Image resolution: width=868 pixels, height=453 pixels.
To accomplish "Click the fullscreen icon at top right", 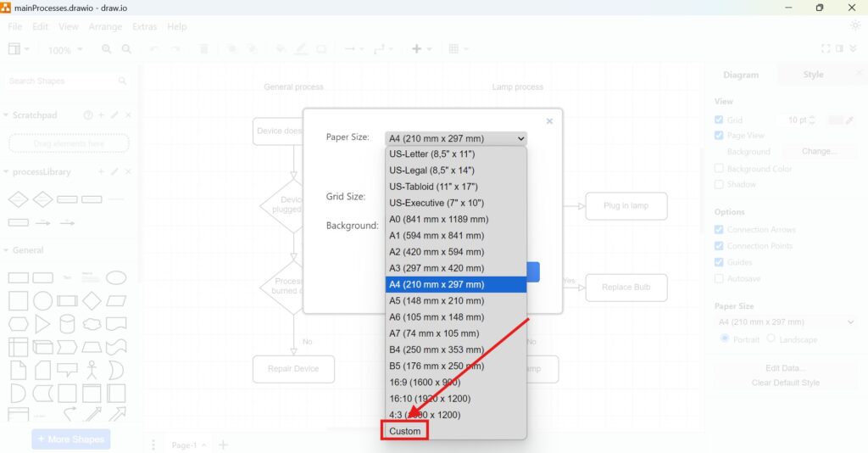I will (826, 49).
